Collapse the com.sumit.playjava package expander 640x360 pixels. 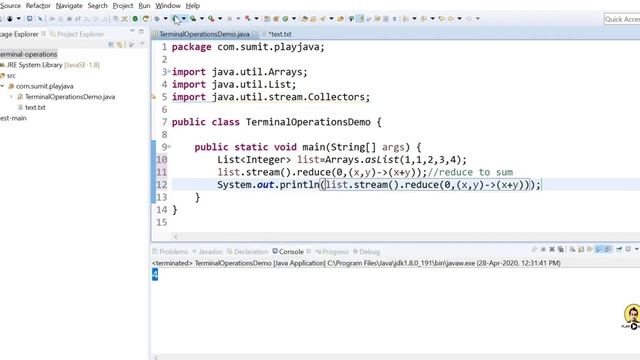click(2, 86)
